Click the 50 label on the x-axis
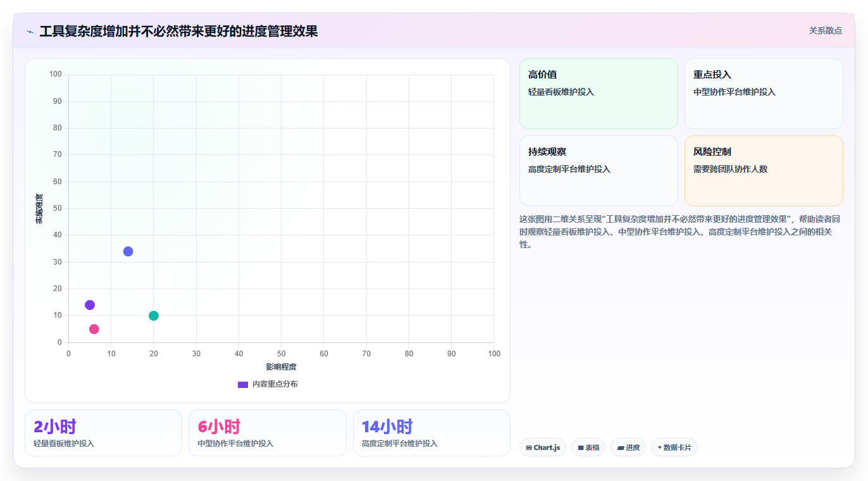The width and height of the screenshot is (868, 481). pos(281,353)
